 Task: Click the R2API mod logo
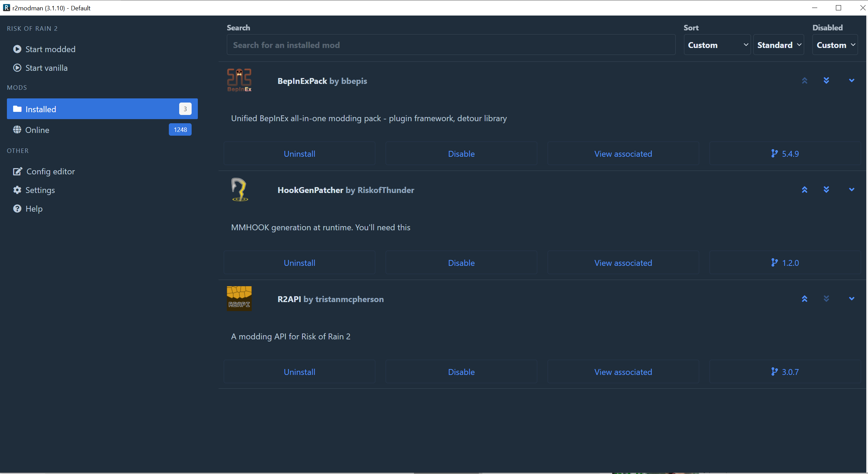coord(239,299)
